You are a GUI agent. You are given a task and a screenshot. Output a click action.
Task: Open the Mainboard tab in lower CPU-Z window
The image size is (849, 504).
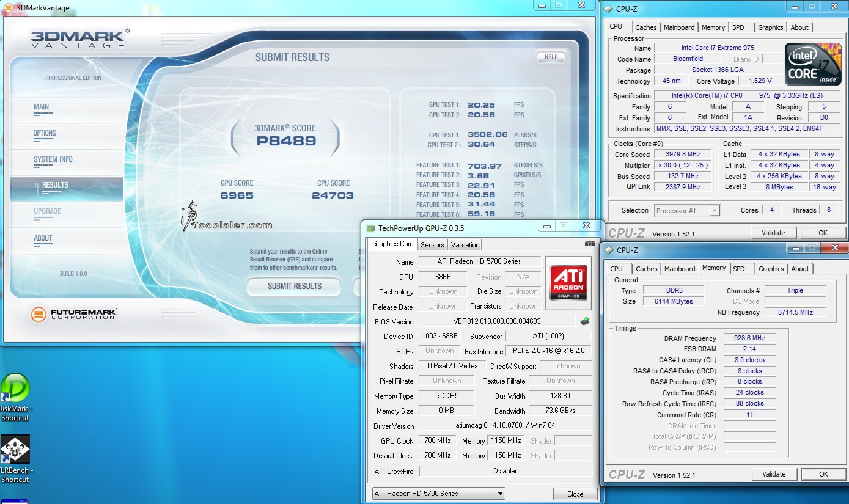tap(680, 269)
